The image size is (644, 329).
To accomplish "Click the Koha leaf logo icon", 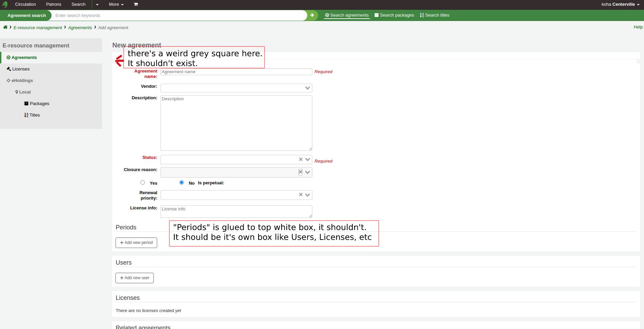I will tap(5, 5).
